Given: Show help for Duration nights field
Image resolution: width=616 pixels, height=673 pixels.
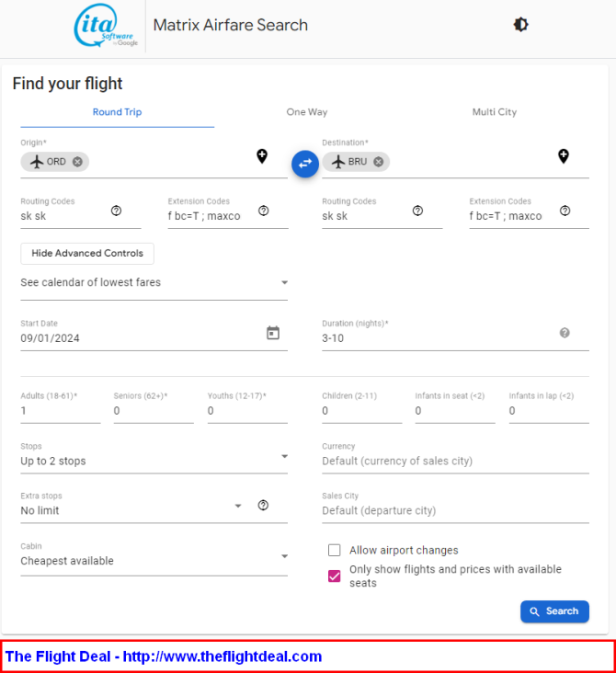Looking at the screenshot, I should (565, 333).
